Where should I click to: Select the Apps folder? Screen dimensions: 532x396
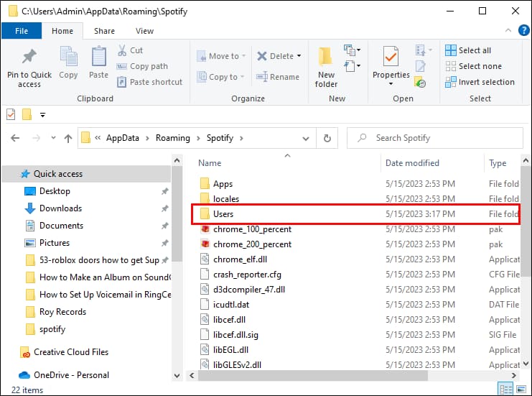[223, 184]
